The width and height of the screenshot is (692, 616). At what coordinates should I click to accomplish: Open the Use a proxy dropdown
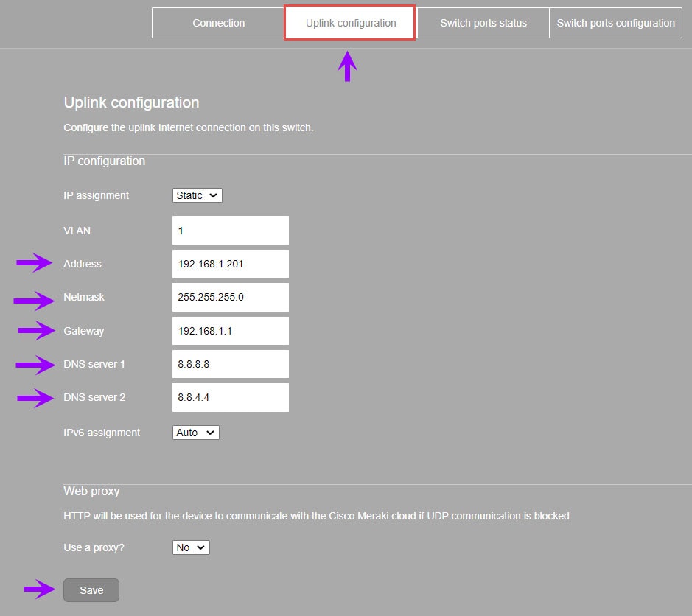click(x=191, y=547)
